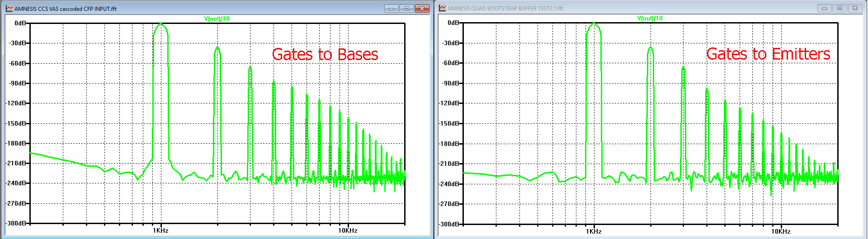This screenshot has width=868, height=239.
Task: Maximize the AMNESIS CCS VAS cascoded FFT window
Action: coord(406,9)
